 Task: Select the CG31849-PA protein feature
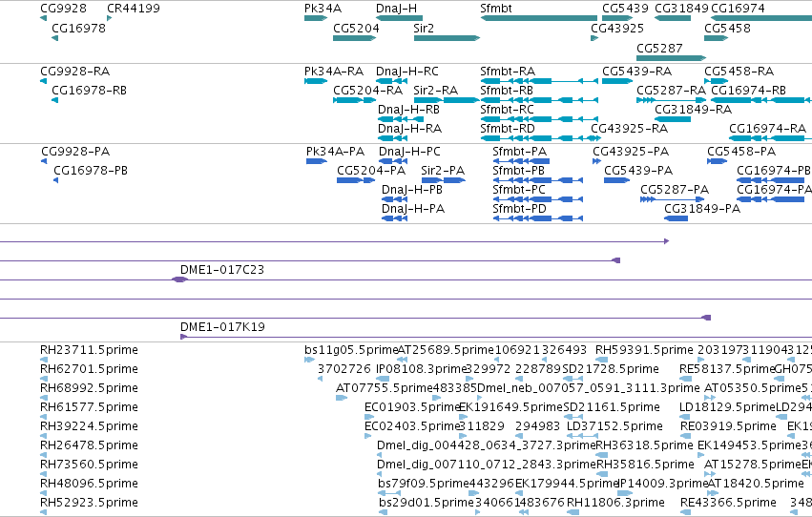pyautogui.click(x=676, y=218)
